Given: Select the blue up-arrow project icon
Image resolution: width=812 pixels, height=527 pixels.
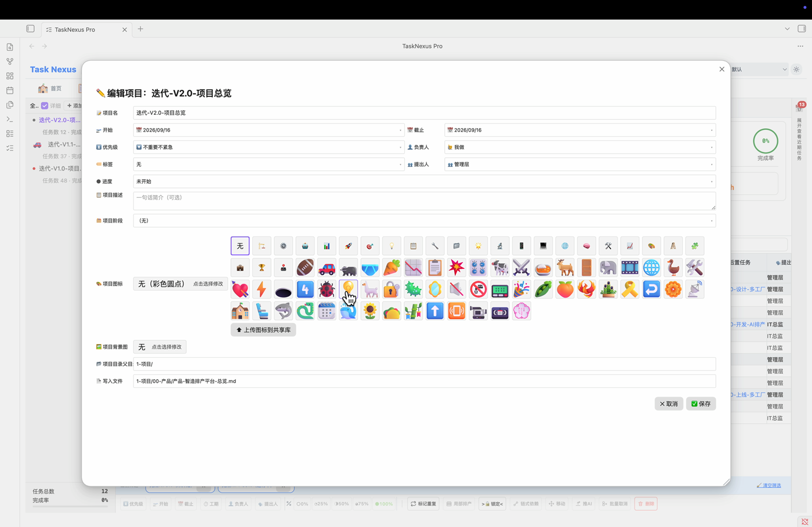Looking at the screenshot, I should click(435, 311).
